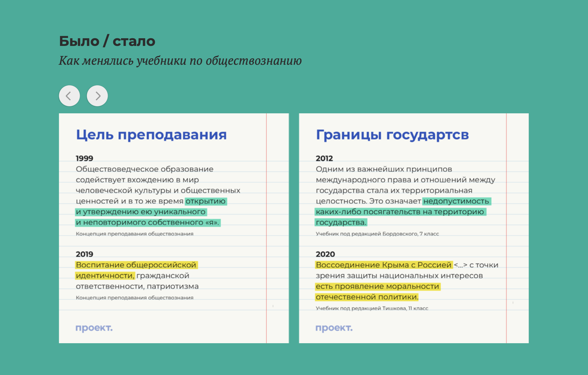Select the 2019 year label
The image size is (588, 375).
tap(84, 254)
